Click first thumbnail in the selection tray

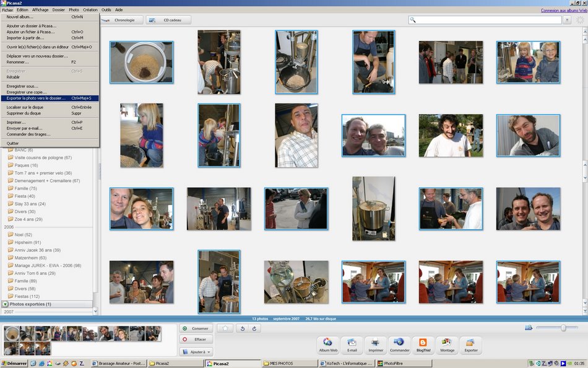point(12,333)
